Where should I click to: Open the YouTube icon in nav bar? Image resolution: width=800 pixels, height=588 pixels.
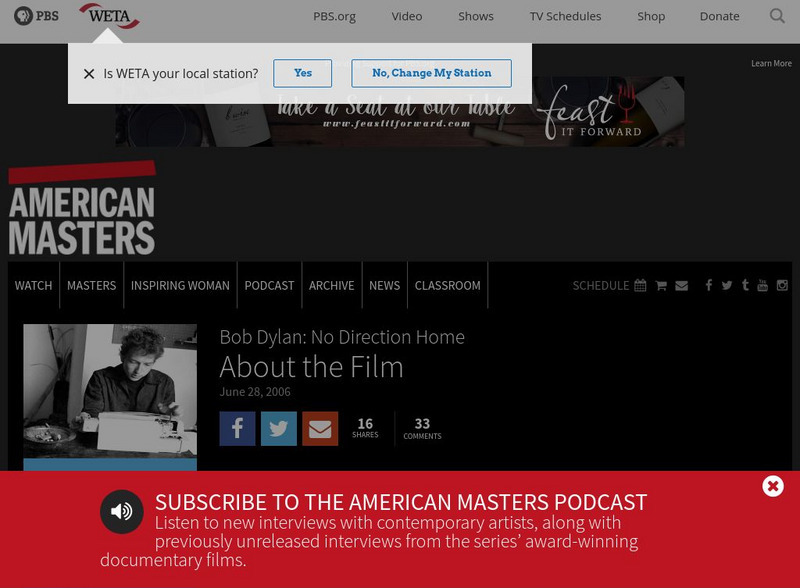tap(762, 285)
